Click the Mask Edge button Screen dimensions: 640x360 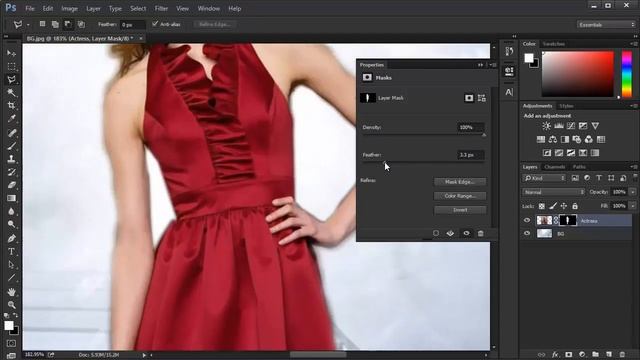(460, 182)
